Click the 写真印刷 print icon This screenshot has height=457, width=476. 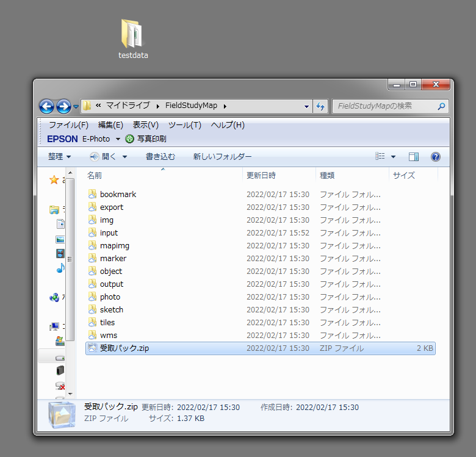129,139
